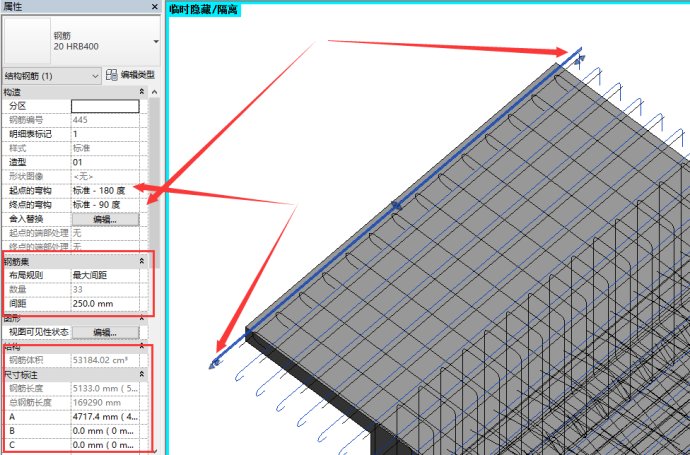Collapse the 构造 section header
The image size is (690, 455).
141,92
